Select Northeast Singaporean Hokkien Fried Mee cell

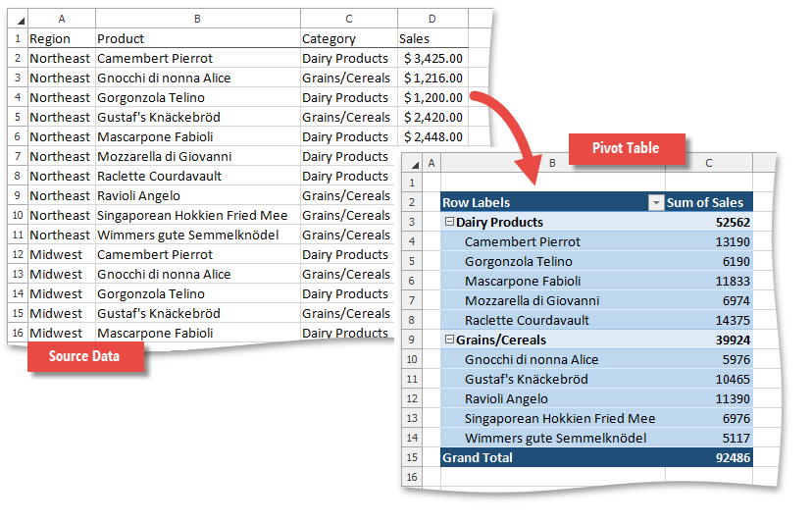198,215
